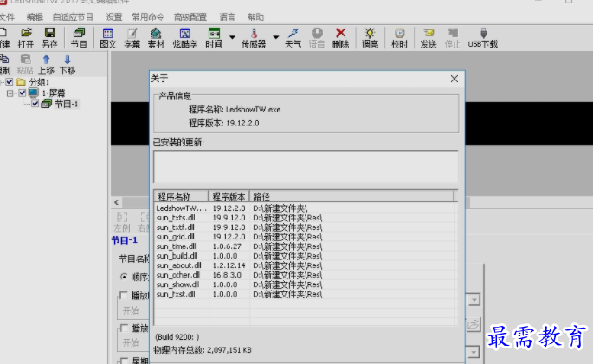Insert a 字幕 subtitle area
The height and width of the screenshot is (364, 593).
pyautogui.click(x=132, y=38)
